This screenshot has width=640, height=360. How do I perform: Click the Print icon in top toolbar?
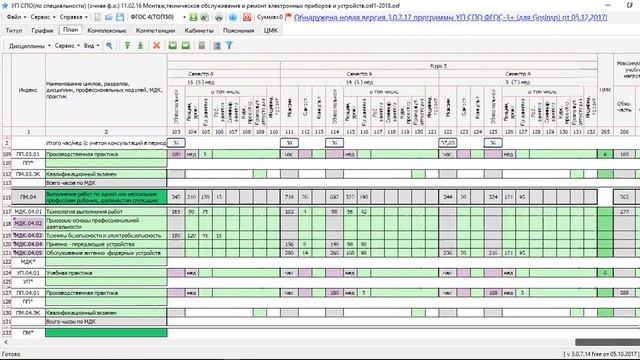[x=219, y=17]
